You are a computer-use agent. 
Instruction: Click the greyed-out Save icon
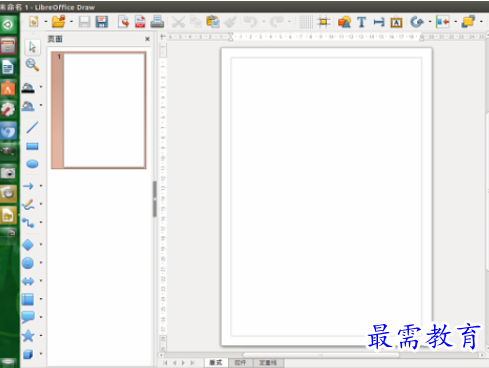click(84, 22)
